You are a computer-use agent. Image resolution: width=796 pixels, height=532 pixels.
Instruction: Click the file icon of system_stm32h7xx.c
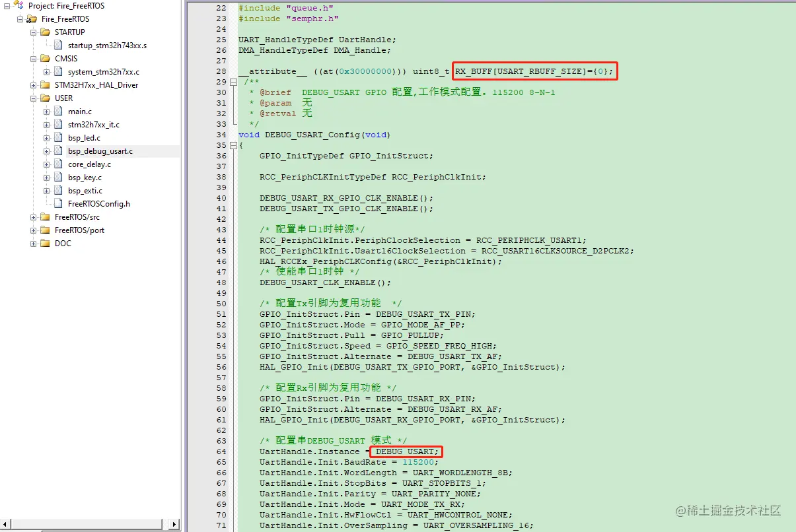59,72
